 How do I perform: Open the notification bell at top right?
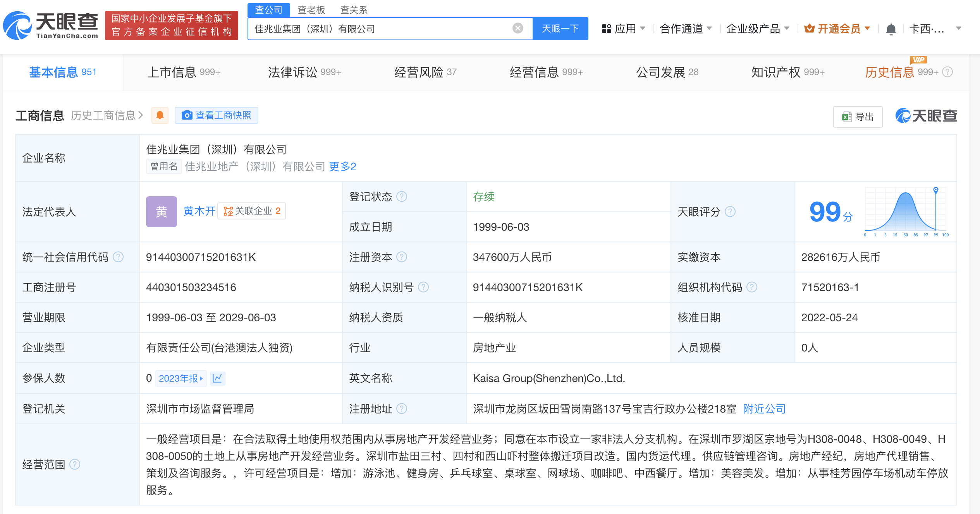(x=892, y=29)
